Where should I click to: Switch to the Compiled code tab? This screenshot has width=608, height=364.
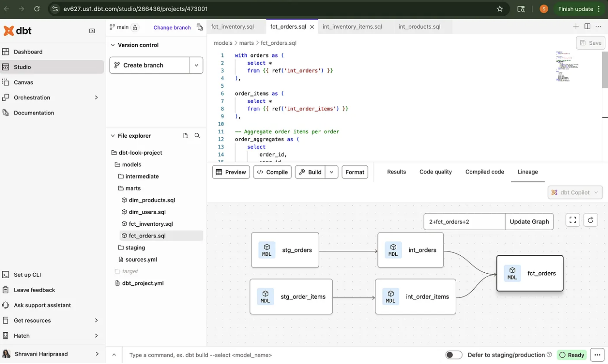click(x=484, y=172)
